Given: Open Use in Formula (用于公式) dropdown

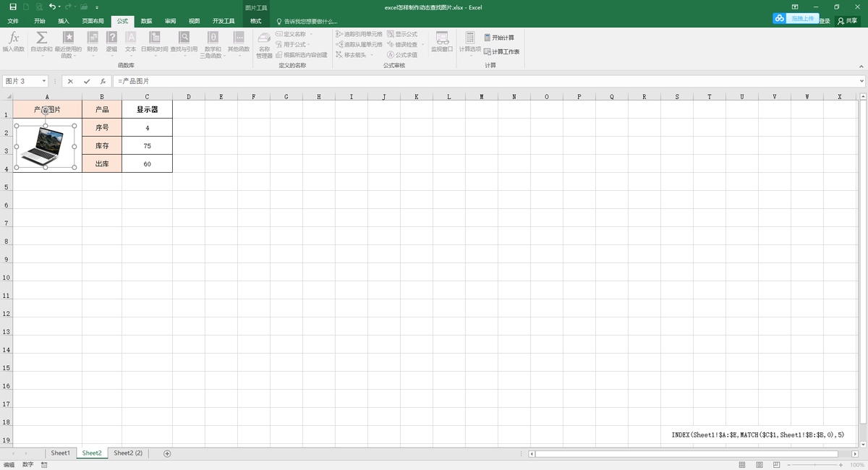Looking at the screenshot, I should (293, 44).
